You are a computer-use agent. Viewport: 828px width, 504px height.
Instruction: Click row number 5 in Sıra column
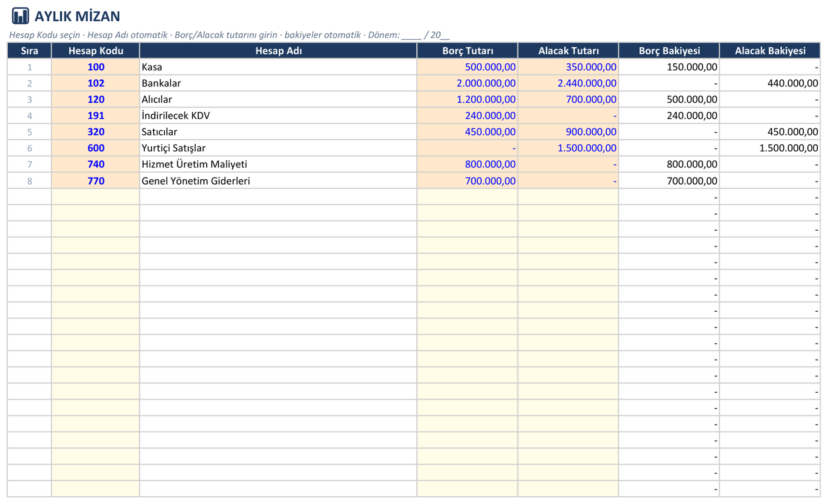click(x=30, y=132)
